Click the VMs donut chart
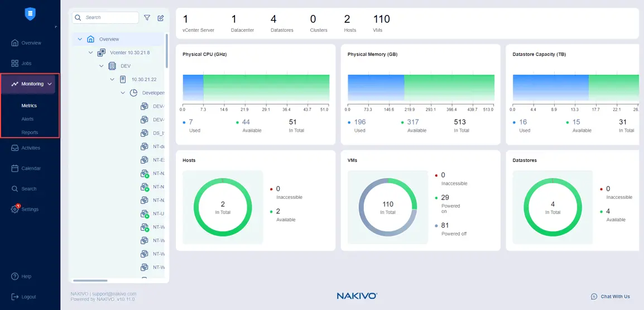 pyautogui.click(x=388, y=207)
